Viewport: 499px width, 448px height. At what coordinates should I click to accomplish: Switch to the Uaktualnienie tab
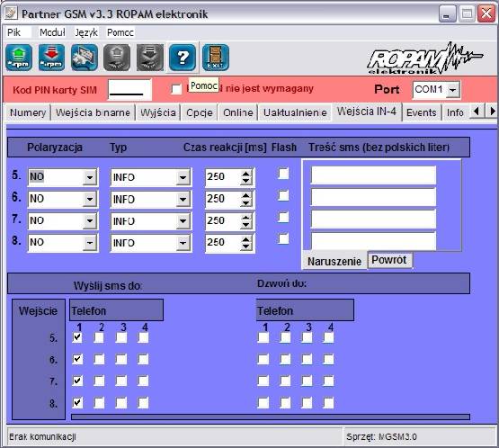tap(295, 112)
